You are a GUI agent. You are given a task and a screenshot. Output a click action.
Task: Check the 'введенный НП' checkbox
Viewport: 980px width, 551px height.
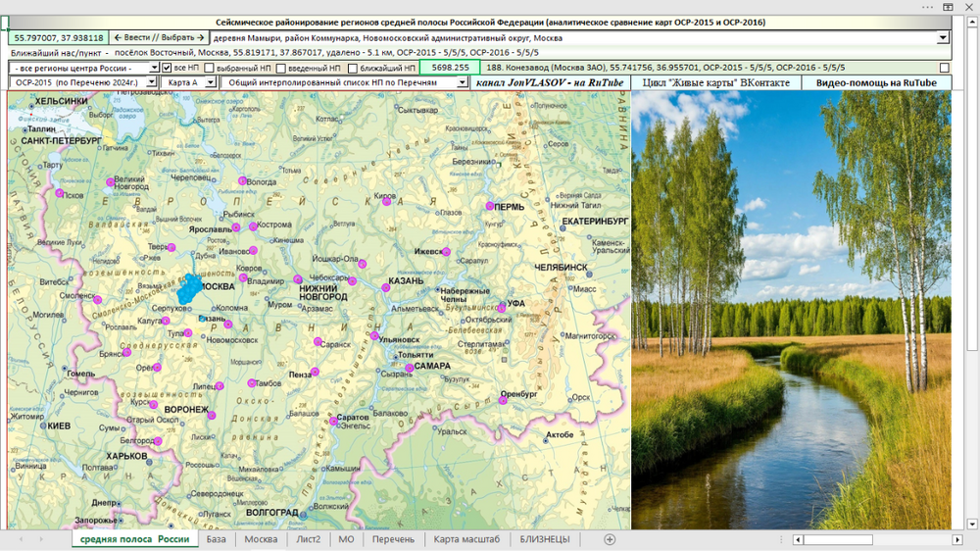click(x=280, y=69)
